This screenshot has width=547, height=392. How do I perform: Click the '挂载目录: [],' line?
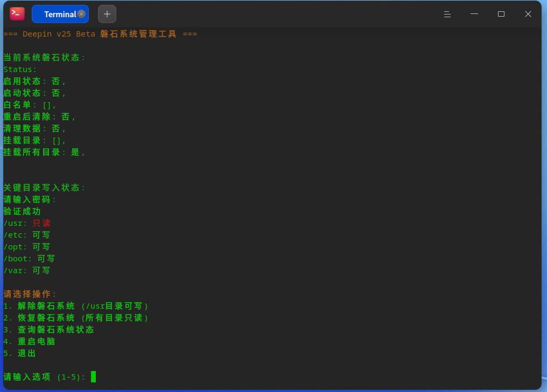point(34,140)
